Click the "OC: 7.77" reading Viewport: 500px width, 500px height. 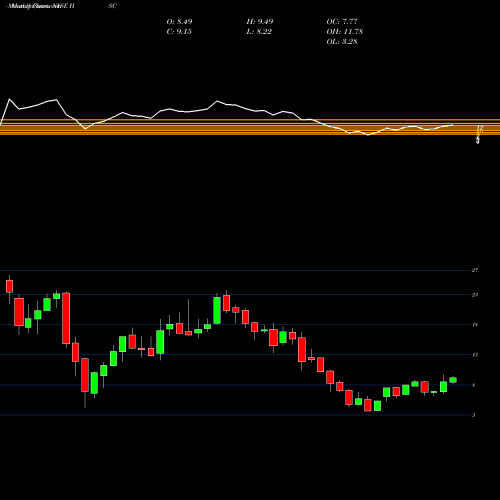point(342,22)
